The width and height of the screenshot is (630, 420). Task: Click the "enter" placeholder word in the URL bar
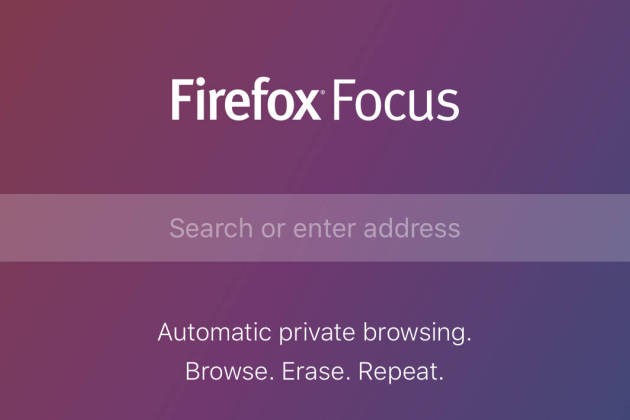[x=325, y=229]
